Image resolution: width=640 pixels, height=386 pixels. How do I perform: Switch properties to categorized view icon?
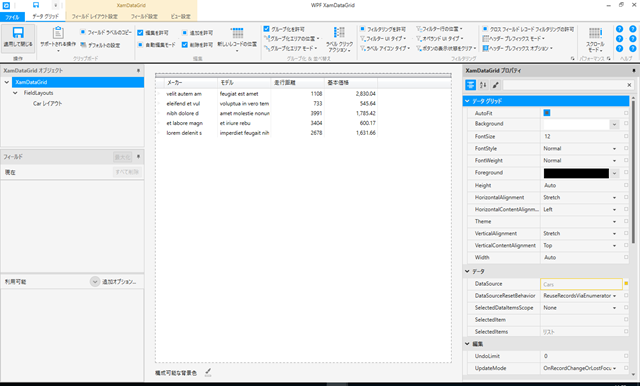471,85
